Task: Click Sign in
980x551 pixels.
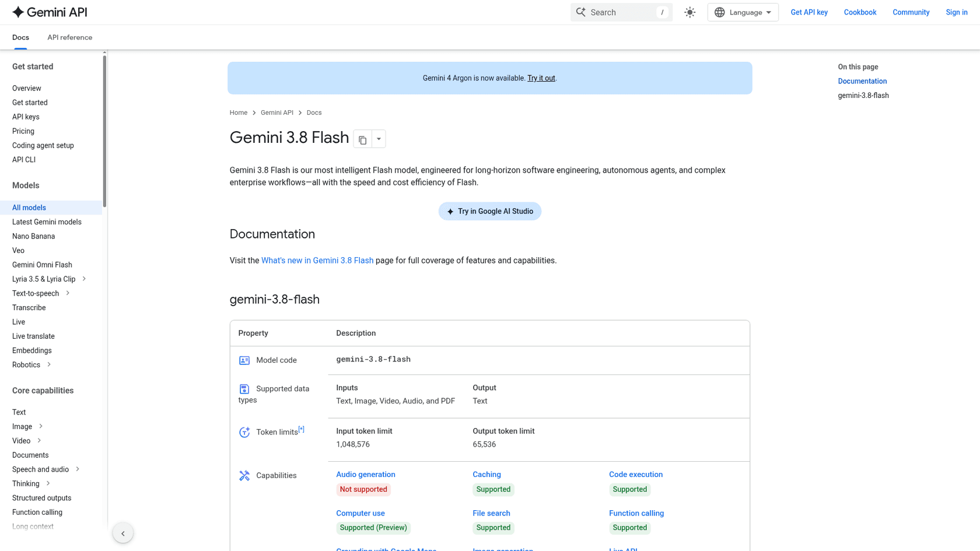Action: (957, 12)
